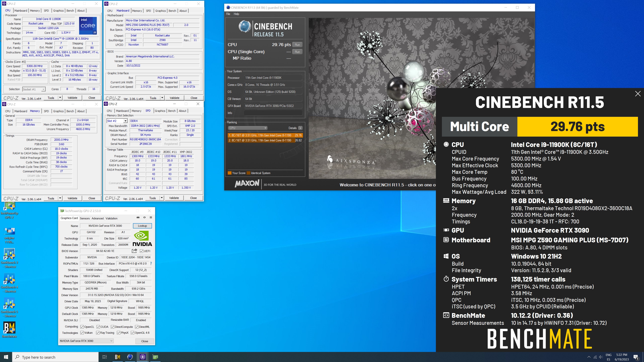Image resolution: width=644 pixels, height=362 pixels.
Task: Expand Tools arrow in Memory tab window
Action: (x=60, y=198)
